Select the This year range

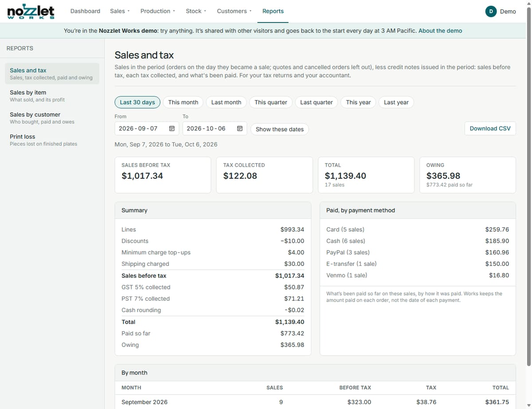[x=358, y=102]
